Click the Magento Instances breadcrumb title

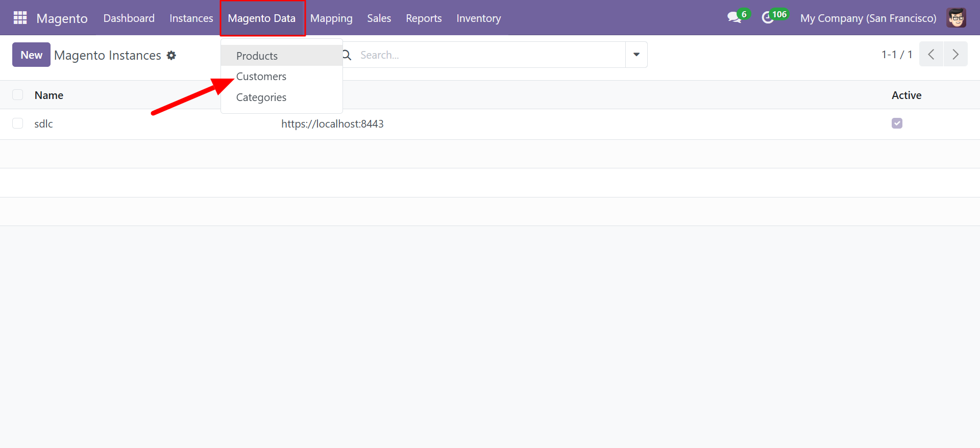tap(108, 55)
